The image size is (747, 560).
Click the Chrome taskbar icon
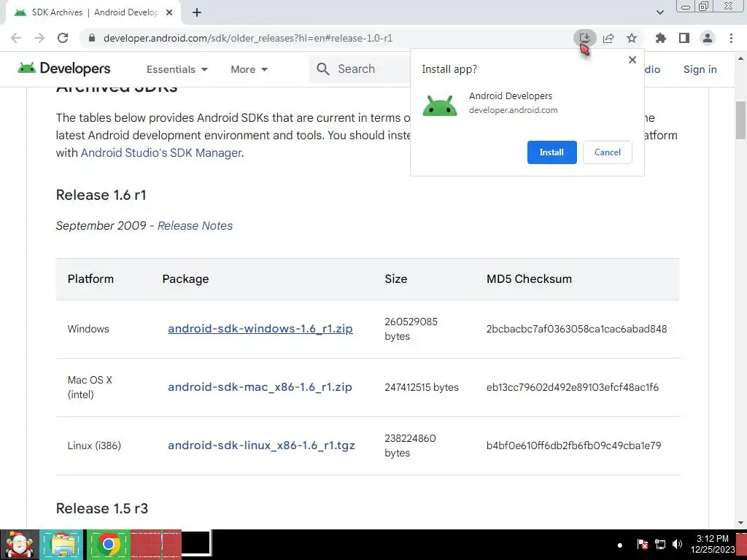(108, 545)
